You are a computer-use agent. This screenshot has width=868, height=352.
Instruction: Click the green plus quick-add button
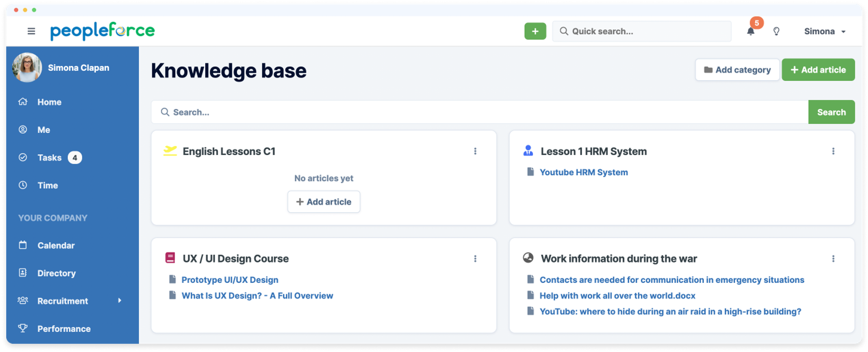tap(535, 31)
